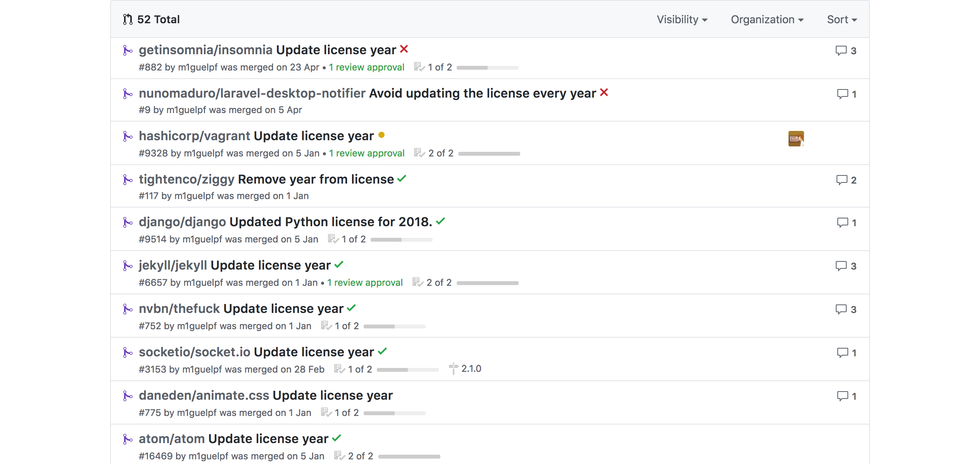Screen dimensions: 980x464
Task: Click failed status X on insomnia pull request
Action: [x=404, y=49]
